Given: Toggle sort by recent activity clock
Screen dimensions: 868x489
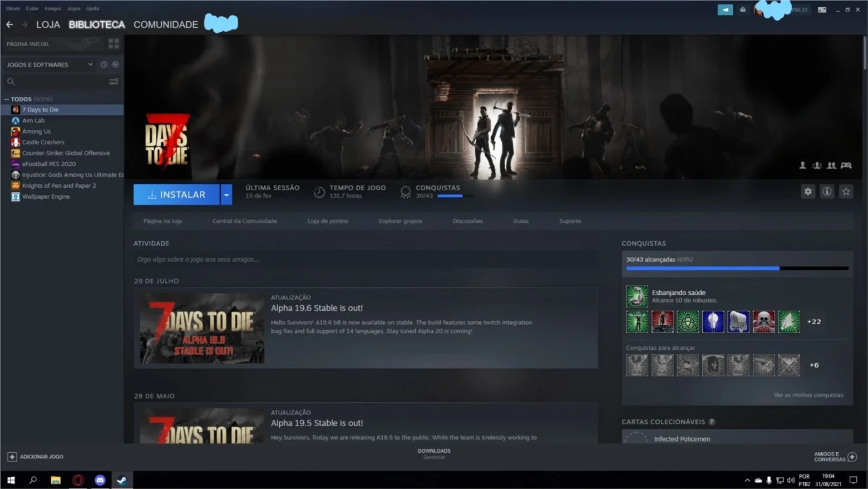Looking at the screenshot, I should pos(103,65).
